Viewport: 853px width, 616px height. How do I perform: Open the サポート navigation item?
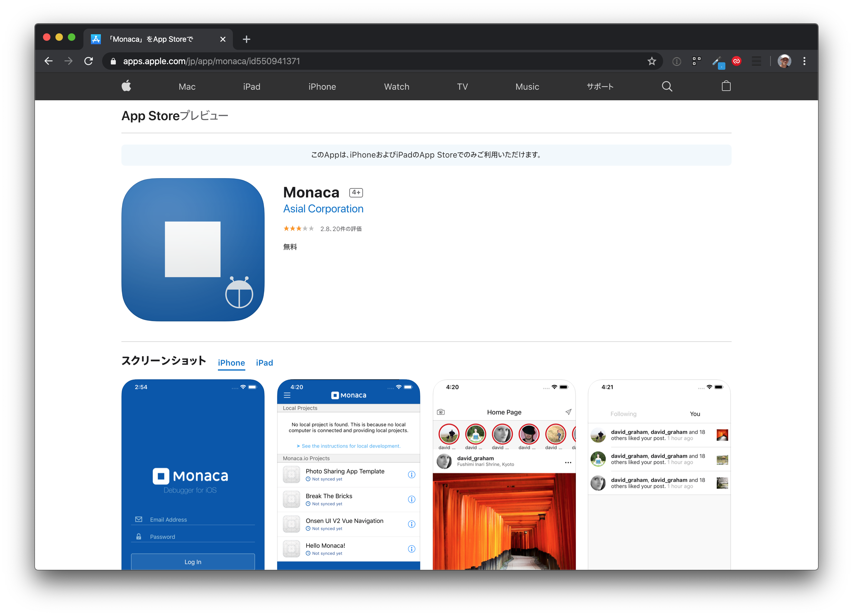[x=600, y=87]
